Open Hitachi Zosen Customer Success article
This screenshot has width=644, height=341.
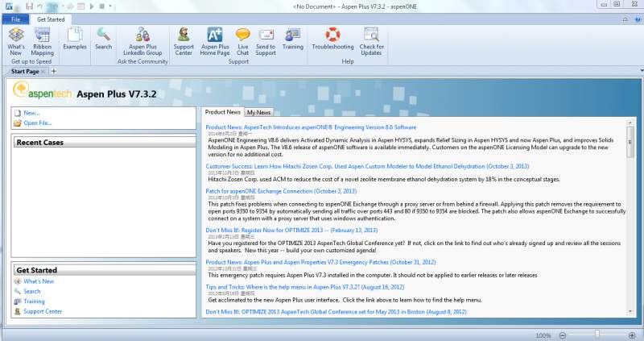(x=367, y=167)
